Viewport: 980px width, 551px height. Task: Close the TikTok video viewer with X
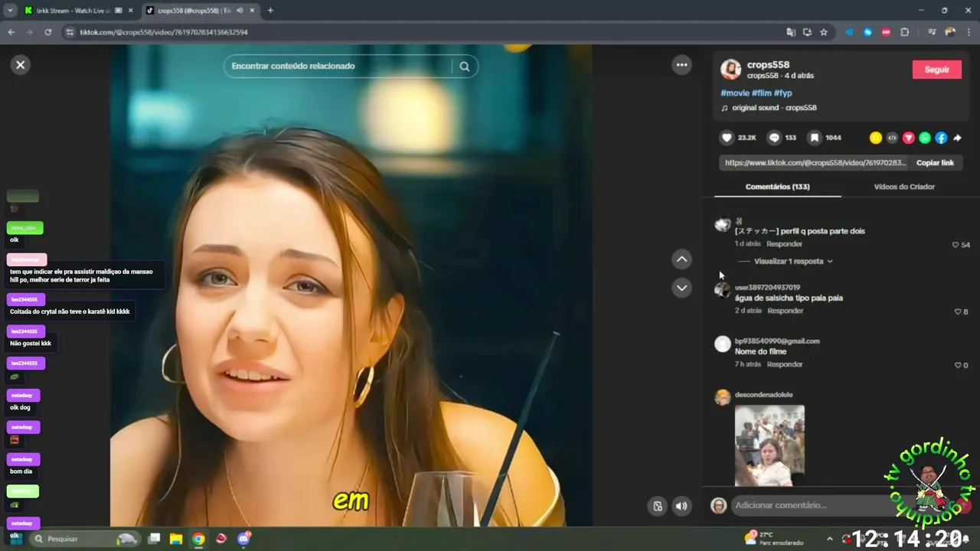pyautogui.click(x=21, y=65)
